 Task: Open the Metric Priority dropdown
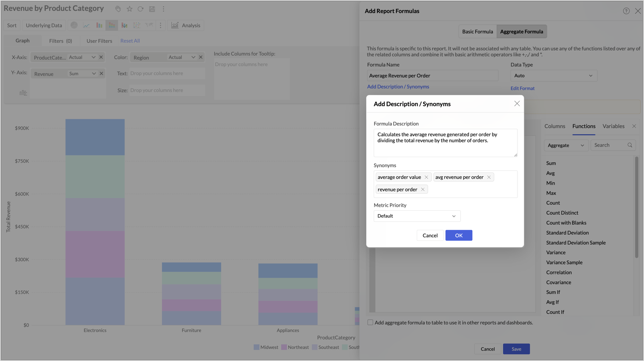tap(417, 216)
